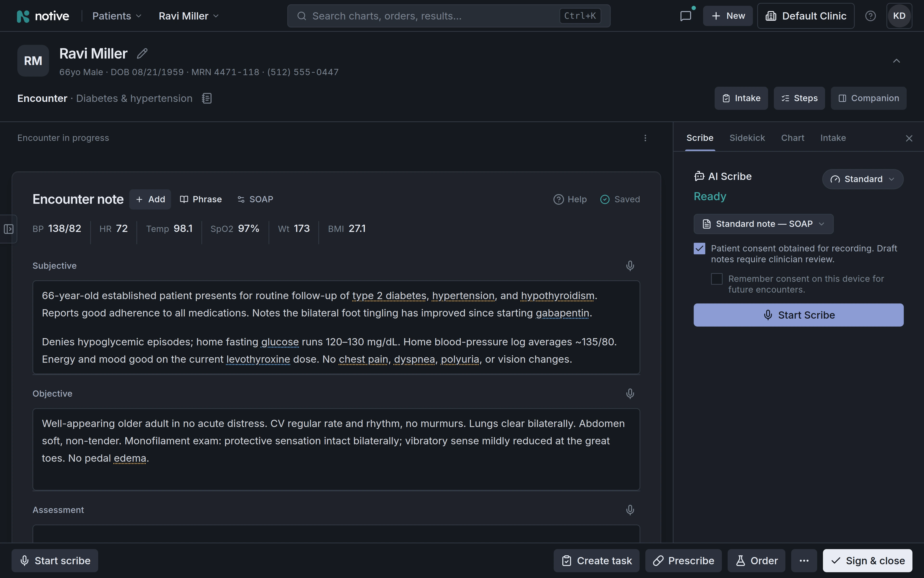The height and width of the screenshot is (578, 924).
Task: Click the Order button
Action: (x=756, y=561)
